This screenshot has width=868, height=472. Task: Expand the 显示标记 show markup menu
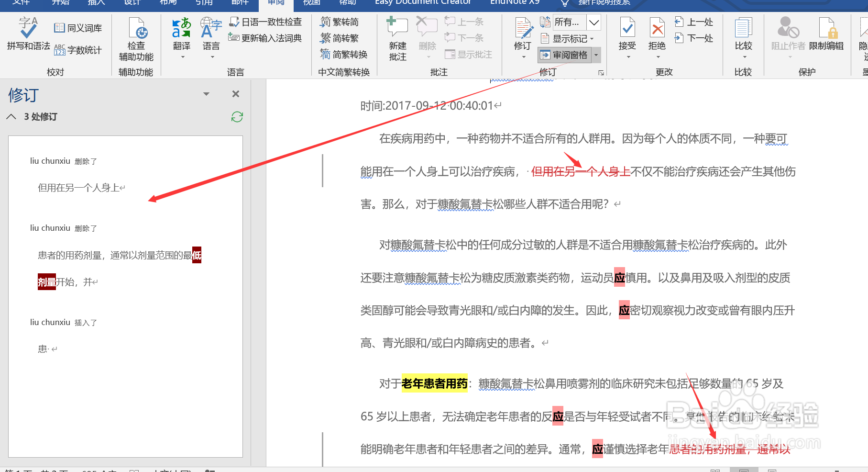pos(568,38)
